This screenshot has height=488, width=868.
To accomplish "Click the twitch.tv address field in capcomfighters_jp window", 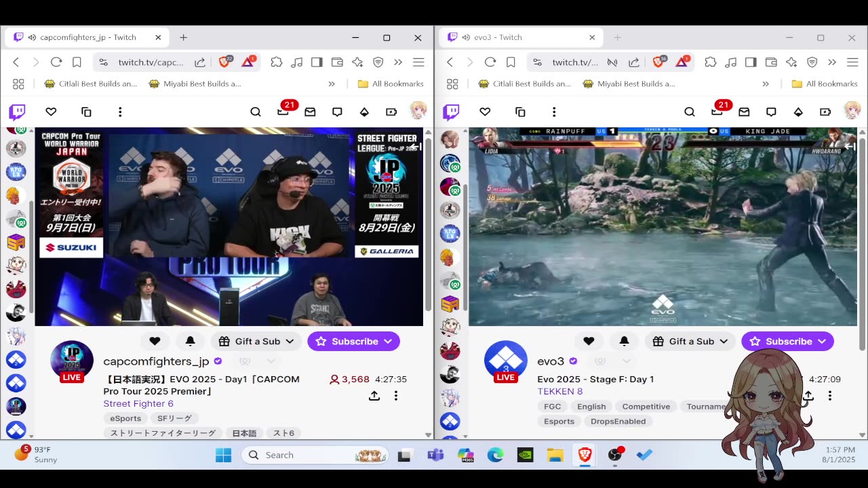I will pos(151,62).
